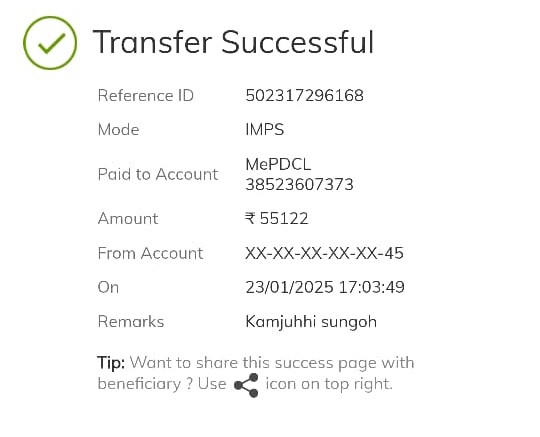Select the Transfer Successful heading
The image size is (540, 437).
click(233, 42)
